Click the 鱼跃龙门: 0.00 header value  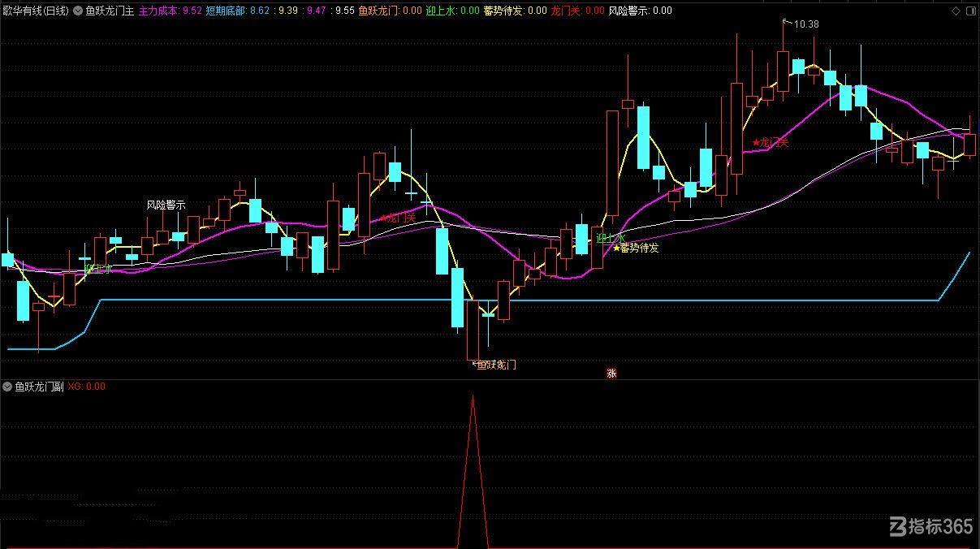click(x=390, y=11)
